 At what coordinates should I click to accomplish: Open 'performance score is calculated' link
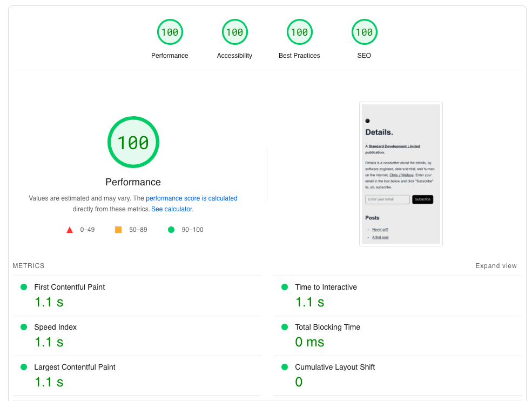pyautogui.click(x=192, y=198)
